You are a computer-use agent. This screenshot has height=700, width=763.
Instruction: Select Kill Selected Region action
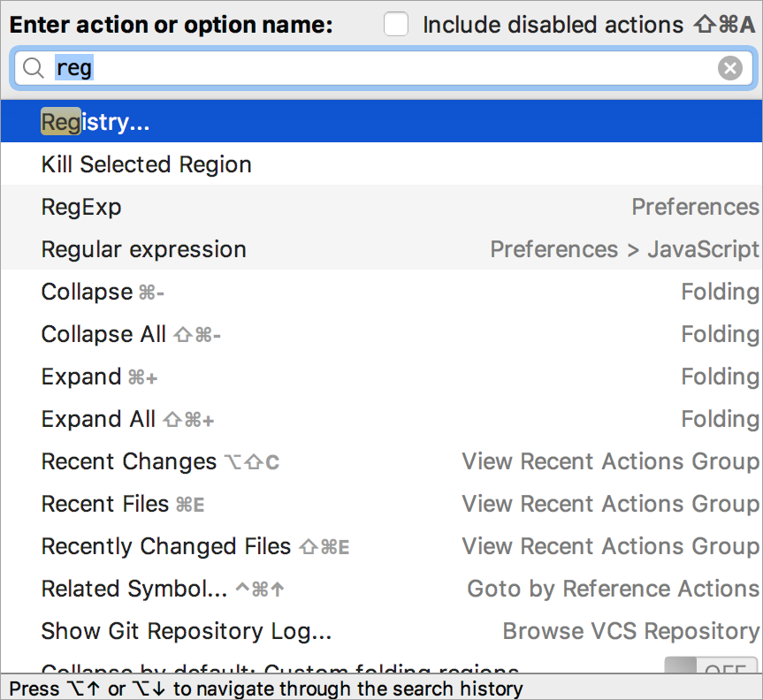pos(382,164)
